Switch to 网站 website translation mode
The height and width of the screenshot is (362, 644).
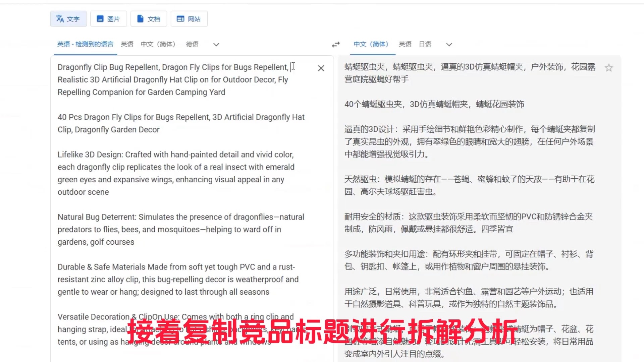pos(189,19)
